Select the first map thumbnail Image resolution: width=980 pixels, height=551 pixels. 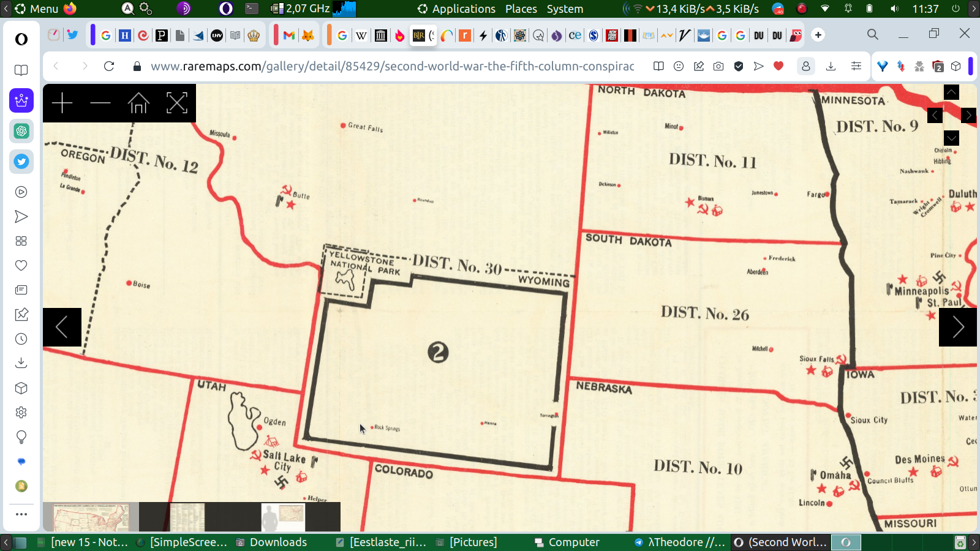coord(91,517)
